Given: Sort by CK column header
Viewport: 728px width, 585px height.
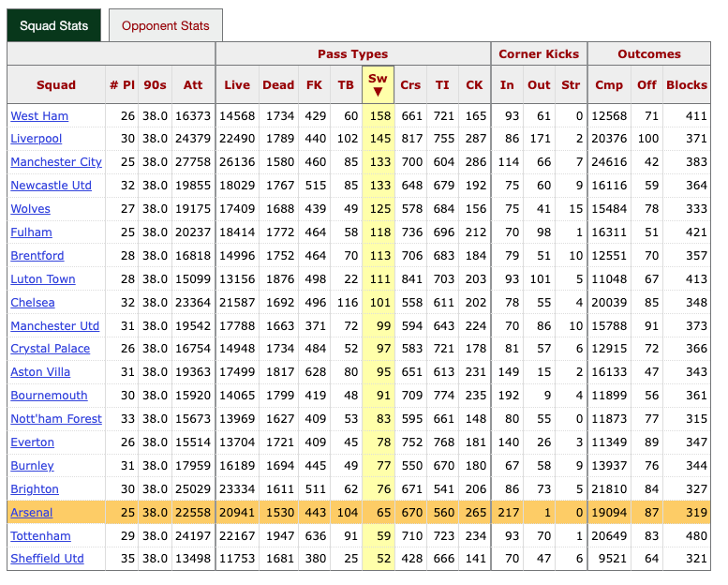Looking at the screenshot, I should (474, 85).
